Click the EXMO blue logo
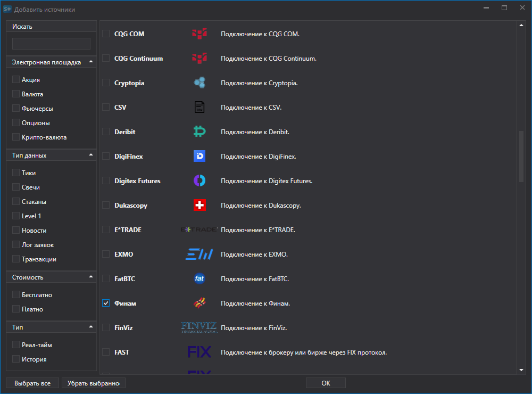The image size is (532, 394). click(199, 254)
